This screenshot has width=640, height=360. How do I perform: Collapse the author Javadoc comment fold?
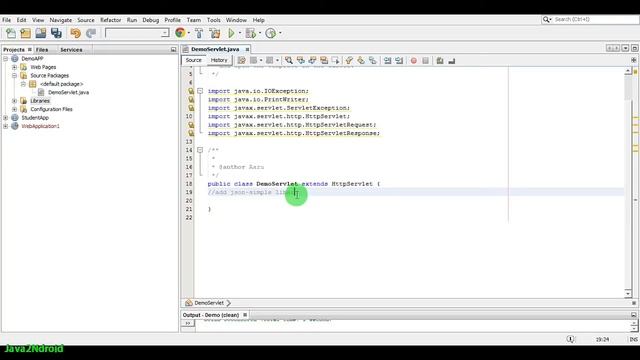point(200,150)
